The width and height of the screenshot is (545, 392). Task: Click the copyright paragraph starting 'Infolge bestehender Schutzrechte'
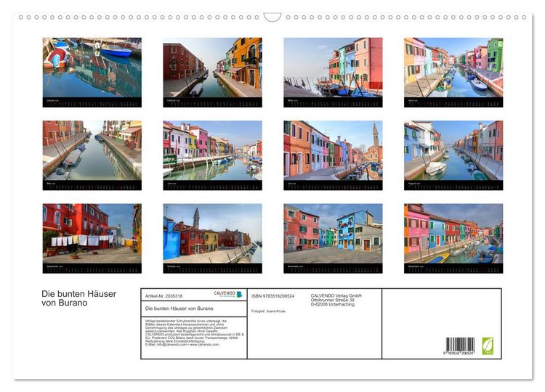(194, 332)
